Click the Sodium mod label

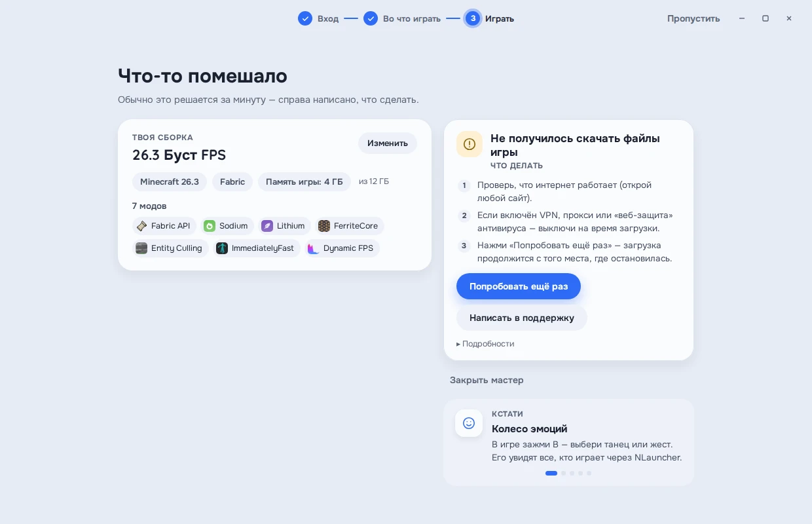pyautogui.click(x=234, y=226)
